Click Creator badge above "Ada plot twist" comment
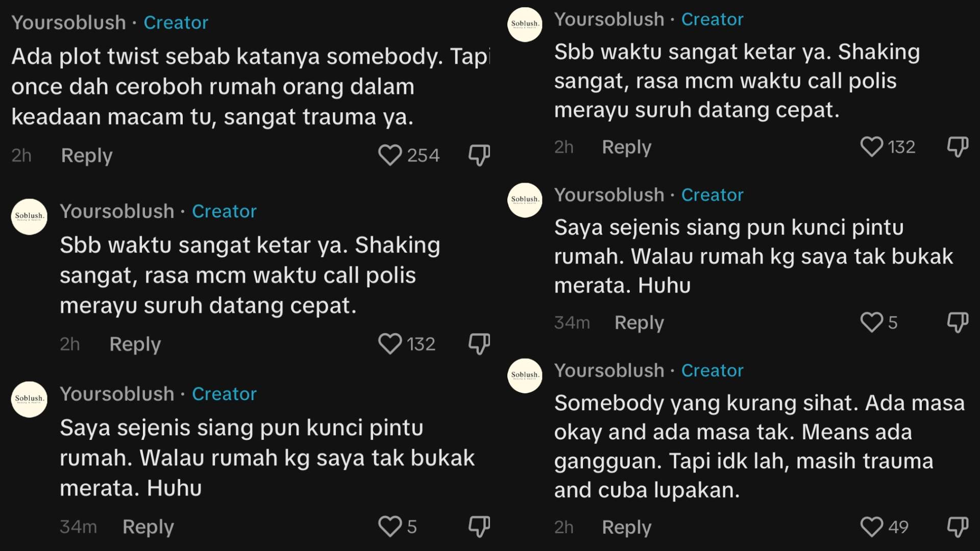The width and height of the screenshot is (980, 551). point(176,22)
